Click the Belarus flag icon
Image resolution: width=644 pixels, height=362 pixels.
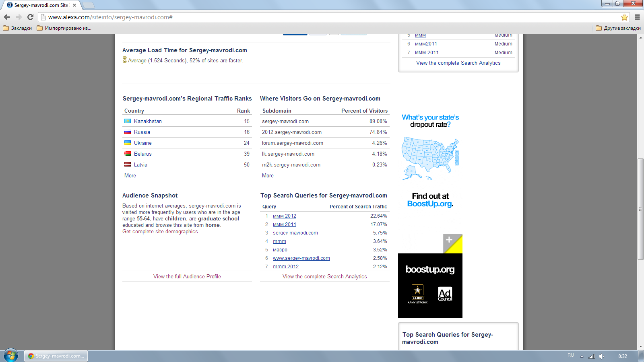pyautogui.click(x=128, y=154)
